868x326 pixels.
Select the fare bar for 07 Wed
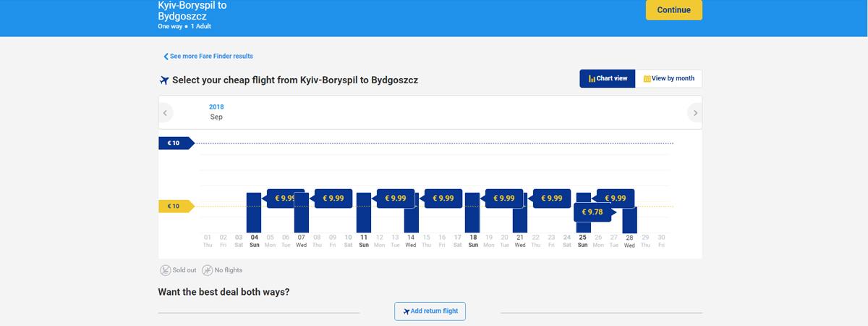point(302,212)
